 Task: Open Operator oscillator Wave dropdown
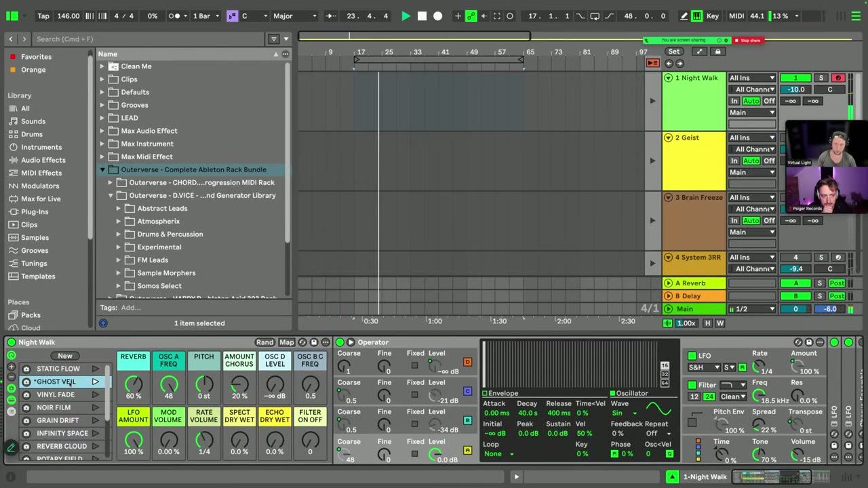click(x=624, y=413)
